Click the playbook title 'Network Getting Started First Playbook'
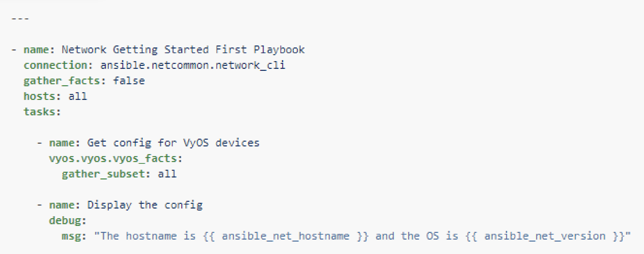This screenshot has height=254, width=644. point(183,50)
